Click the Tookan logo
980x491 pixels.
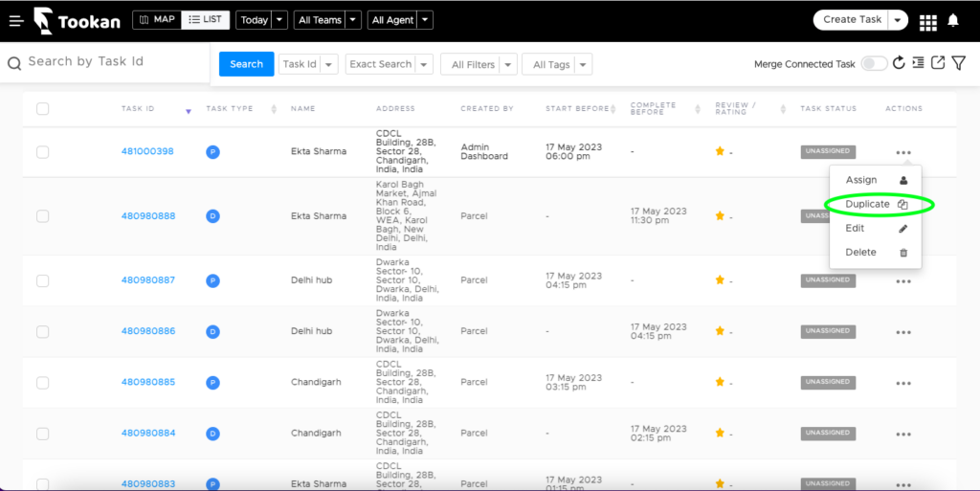(x=77, y=21)
